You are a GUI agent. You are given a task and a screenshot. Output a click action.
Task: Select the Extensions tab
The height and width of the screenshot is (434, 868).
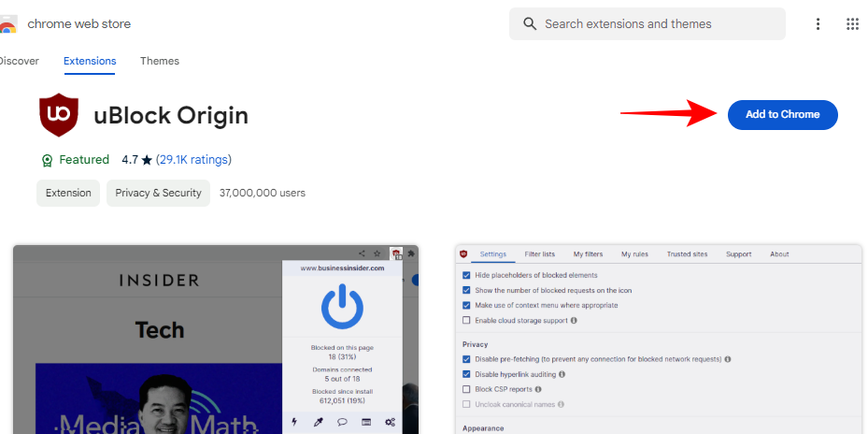click(x=90, y=61)
